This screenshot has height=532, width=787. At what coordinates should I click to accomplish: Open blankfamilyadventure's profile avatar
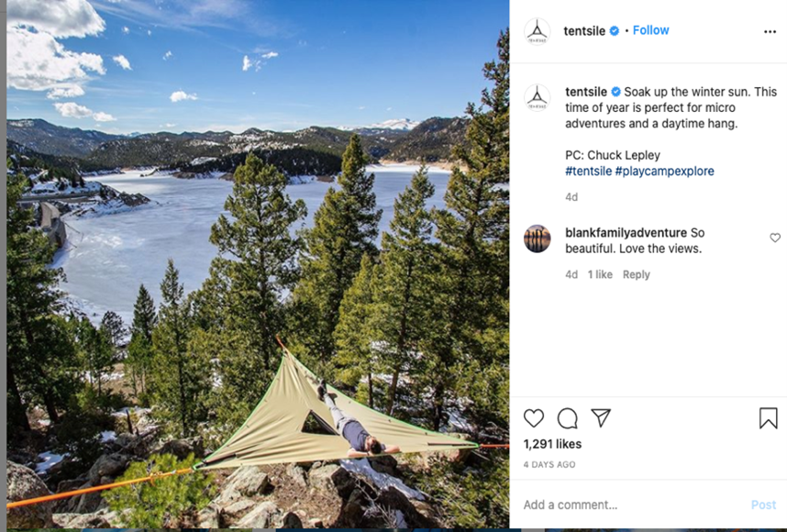[537, 238]
